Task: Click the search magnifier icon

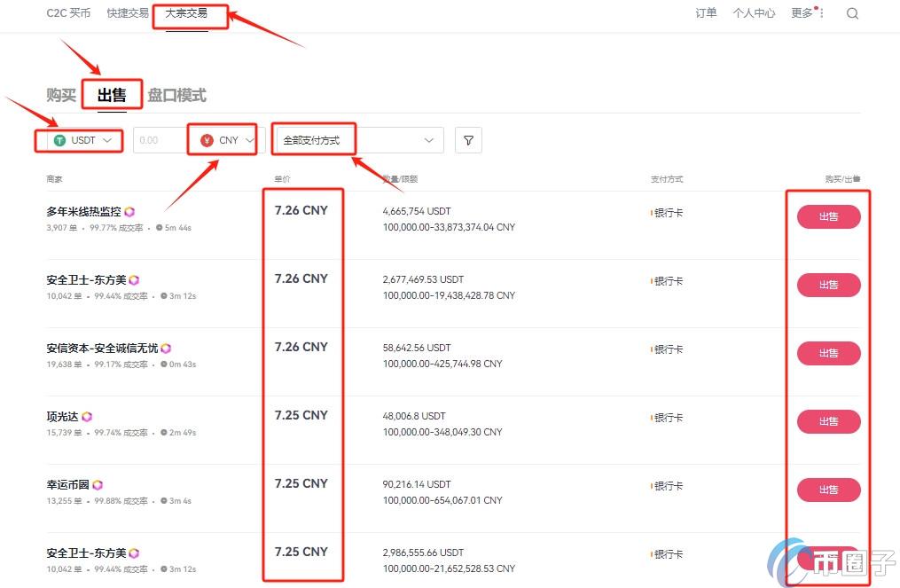Action: coord(852,13)
